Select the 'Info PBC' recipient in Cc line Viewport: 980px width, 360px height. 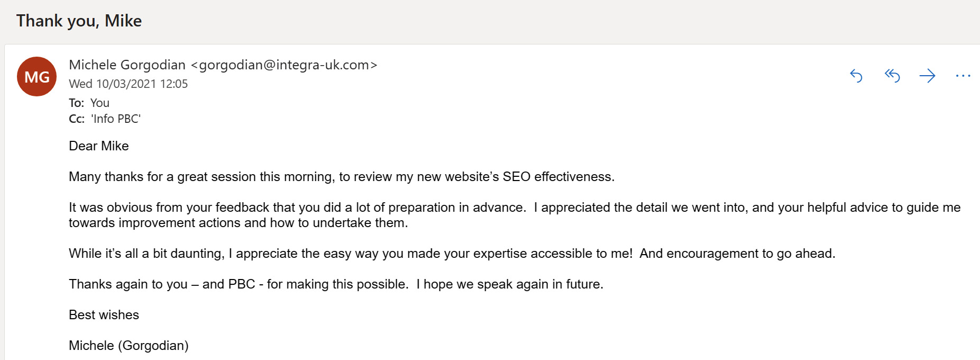click(116, 119)
